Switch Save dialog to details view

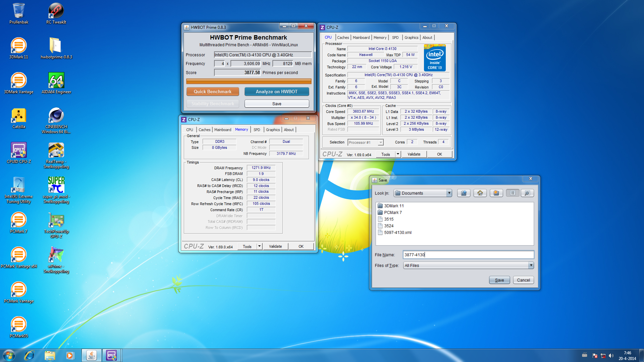[527, 193]
